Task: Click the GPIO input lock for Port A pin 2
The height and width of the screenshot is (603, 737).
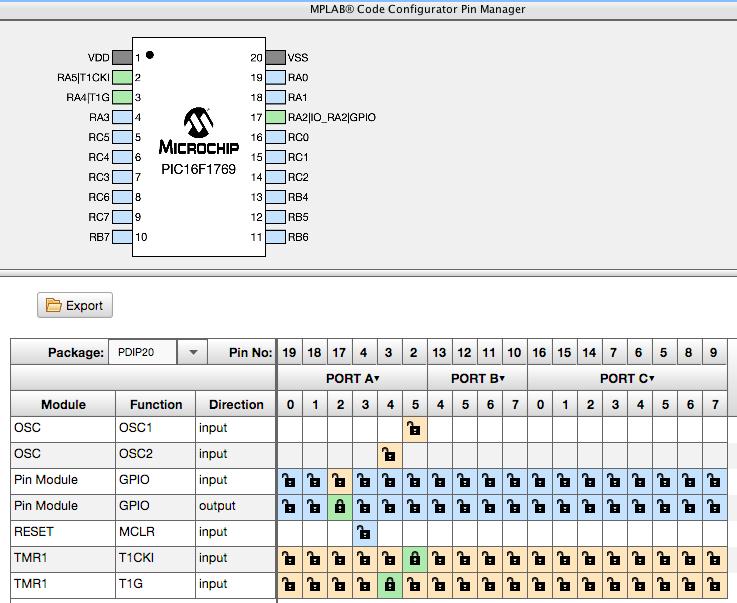Action: click(339, 481)
